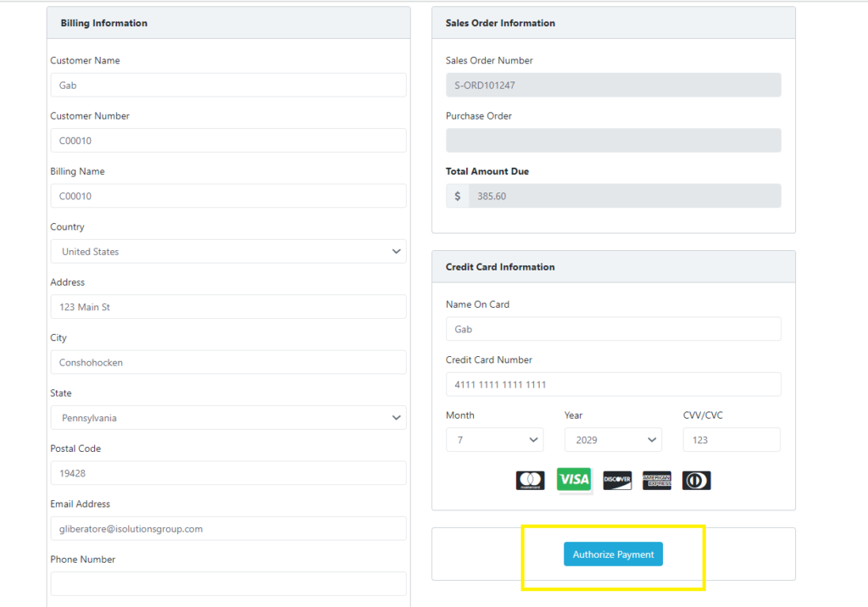The image size is (868, 607).
Task: Click the empty Phone Number field
Action: coord(227,584)
